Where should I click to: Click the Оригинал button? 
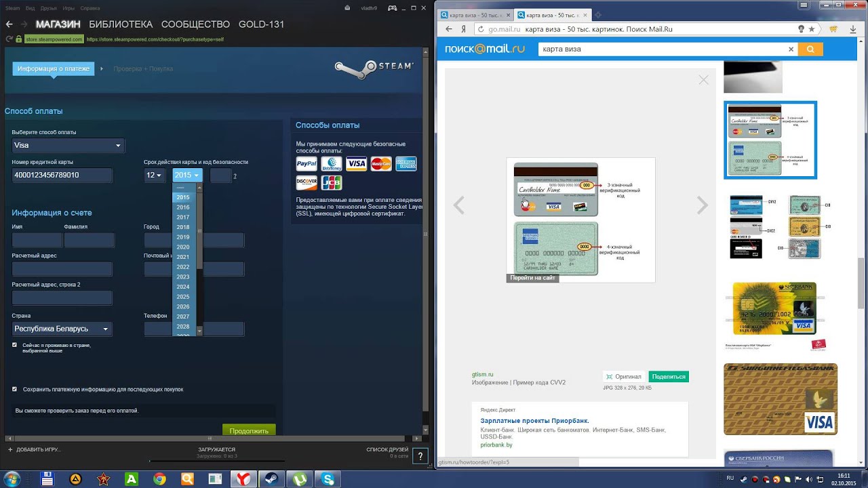click(624, 376)
